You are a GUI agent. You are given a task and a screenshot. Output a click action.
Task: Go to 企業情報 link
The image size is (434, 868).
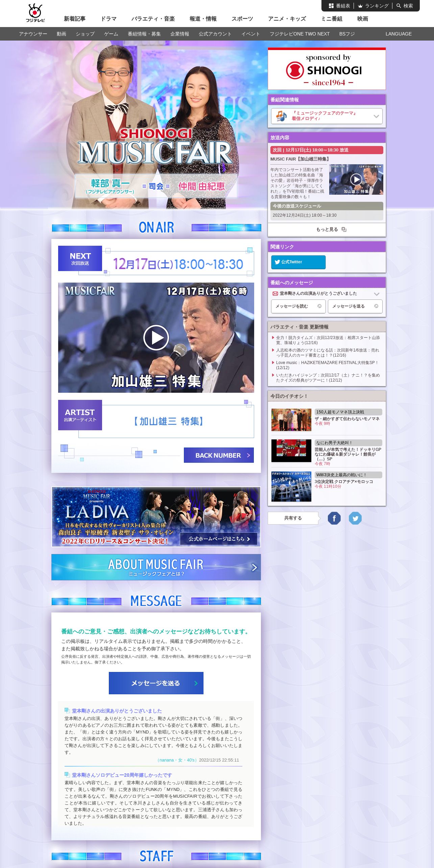(x=180, y=34)
